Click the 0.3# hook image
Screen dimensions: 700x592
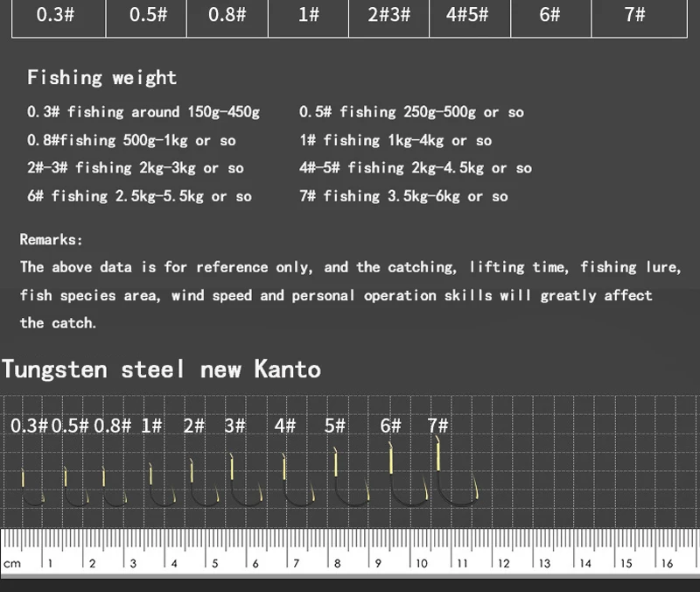[x=33, y=487]
